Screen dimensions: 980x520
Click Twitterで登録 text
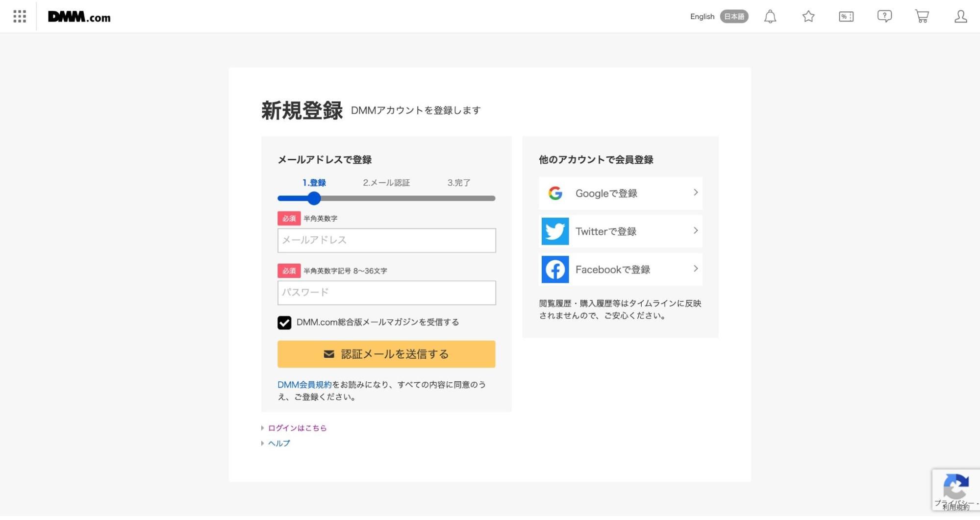pyautogui.click(x=605, y=231)
